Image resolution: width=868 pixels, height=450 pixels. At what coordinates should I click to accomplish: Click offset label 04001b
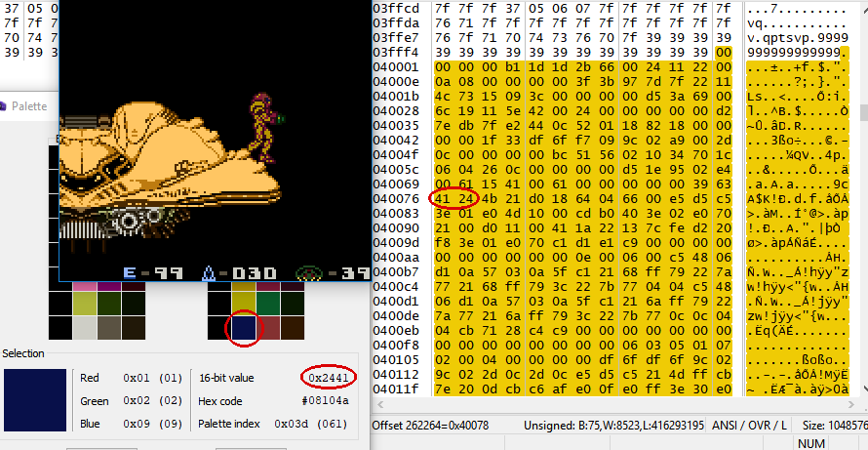tap(396, 96)
